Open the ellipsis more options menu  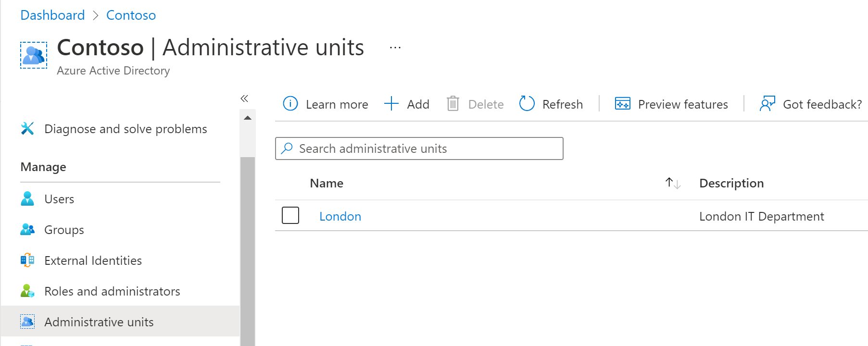point(395,48)
